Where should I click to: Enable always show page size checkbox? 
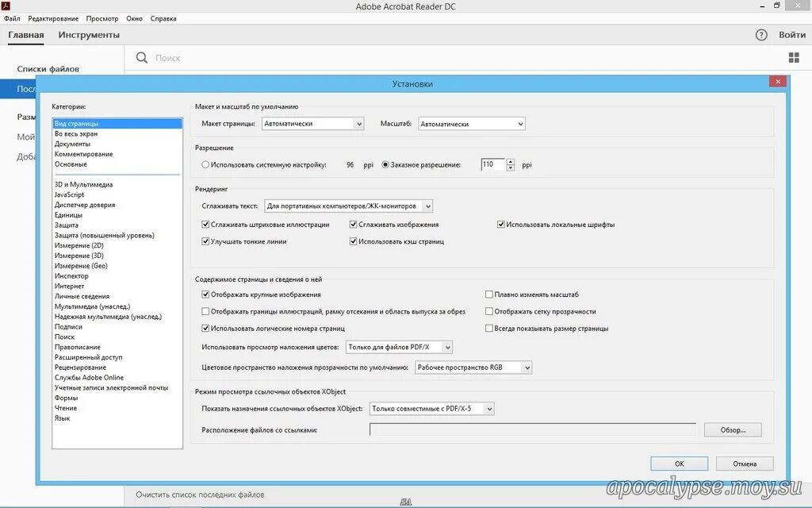click(488, 328)
